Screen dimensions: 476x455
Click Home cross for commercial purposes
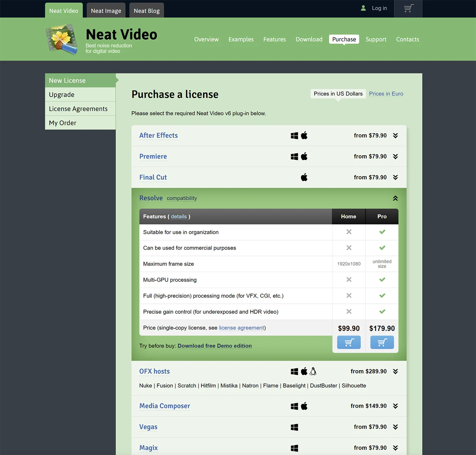(x=349, y=248)
